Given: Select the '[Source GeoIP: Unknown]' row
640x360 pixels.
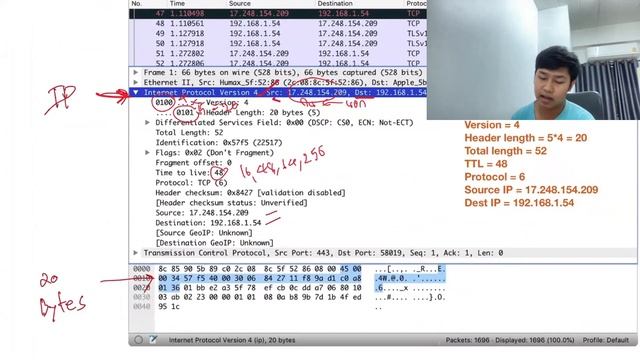Looking at the screenshot, I should point(204,233).
